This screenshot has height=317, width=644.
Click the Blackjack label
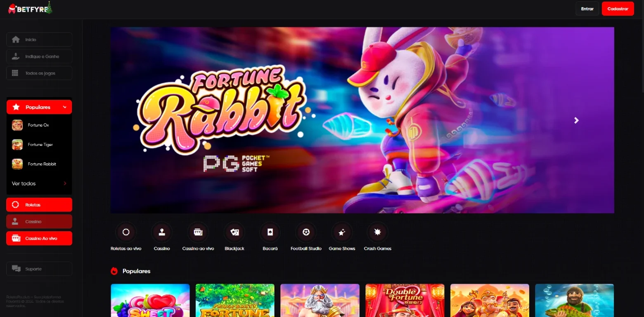click(x=234, y=249)
